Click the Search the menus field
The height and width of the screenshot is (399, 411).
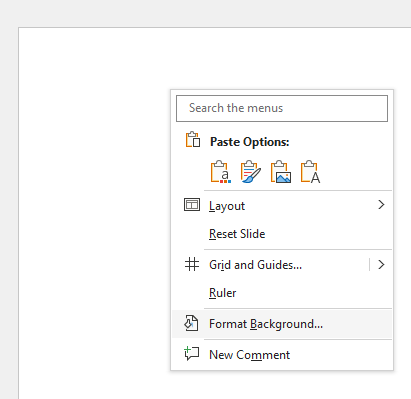(x=282, y=108)
